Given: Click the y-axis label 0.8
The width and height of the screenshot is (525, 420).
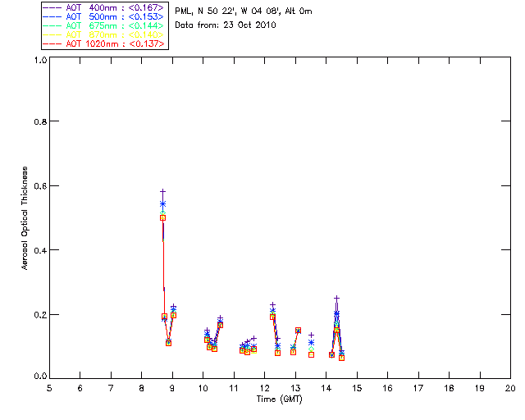Looking at the screenshot, I should click(x=40, y=121).
